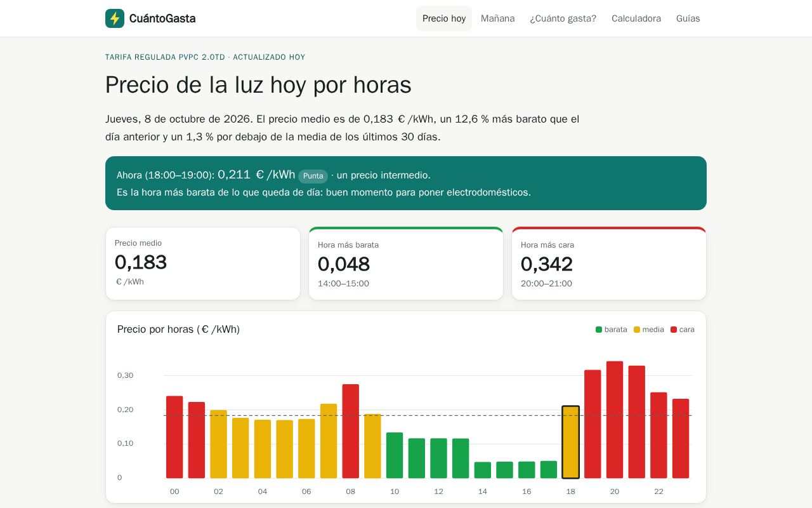Select the Precio medio 0,183 card
This screenshot has height=508, width=812.
pyautogui.click(x=203, y=264)
